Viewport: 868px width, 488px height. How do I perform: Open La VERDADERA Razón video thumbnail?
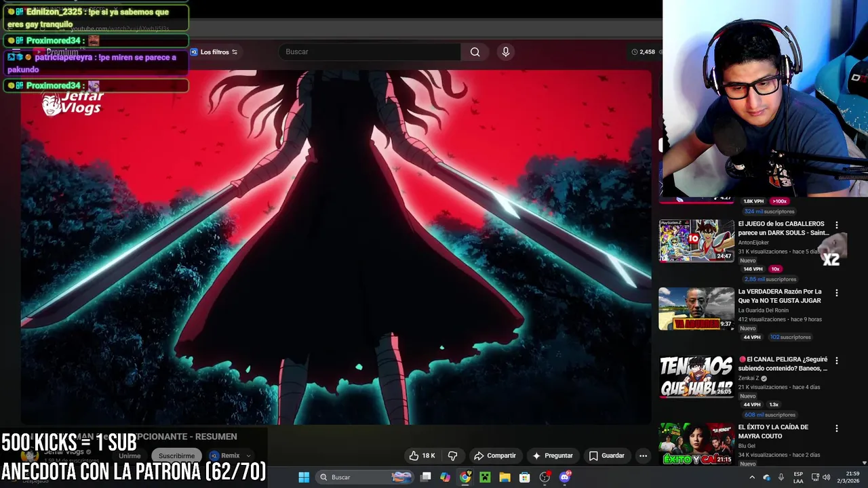(x=696, y=308)
